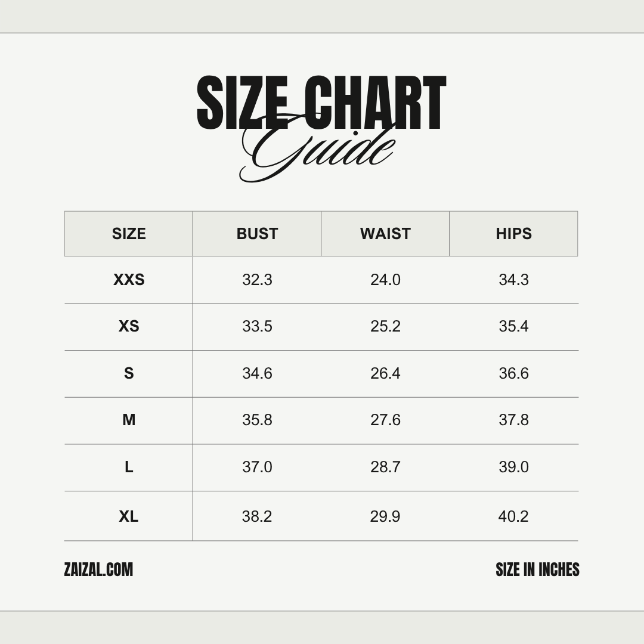
Task: Select the S size row label
Action: point(129,373)
